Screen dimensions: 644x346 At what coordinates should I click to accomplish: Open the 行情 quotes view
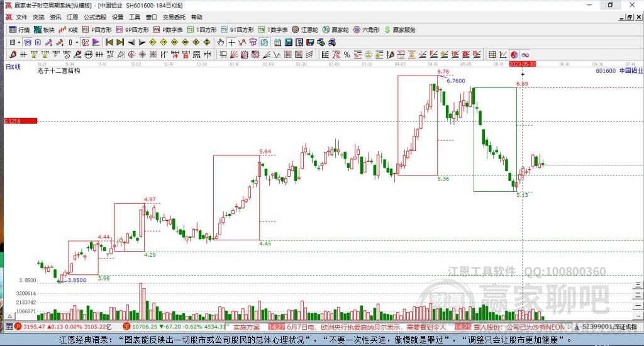19,30
